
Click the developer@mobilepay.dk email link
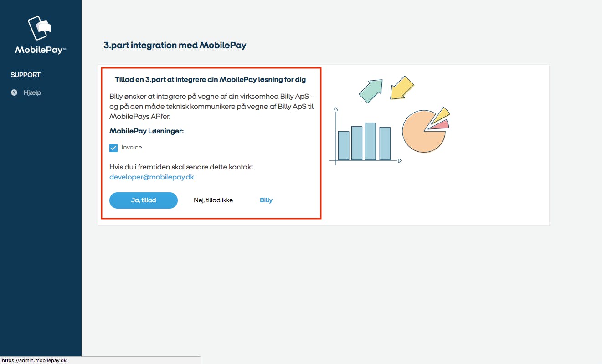tap(152, 177)
